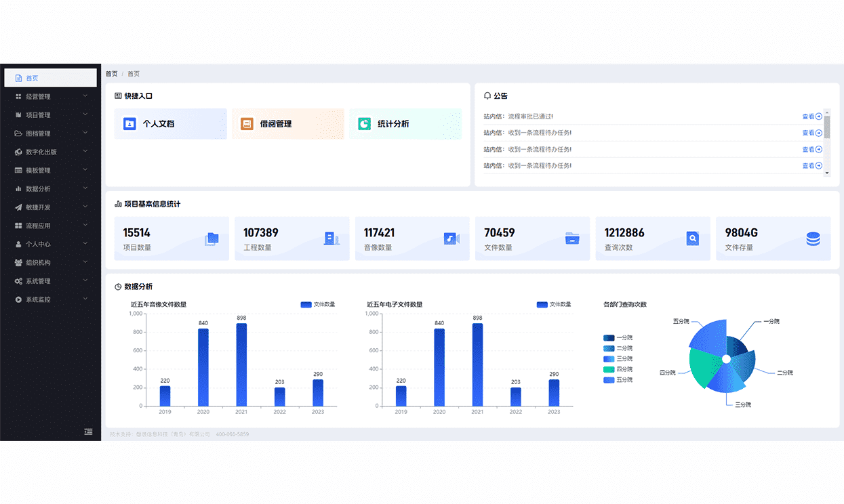Expand the 经营管理 sidebar menu
The height and width of the screenshot is (504, 844).
(x=38, y=97)
